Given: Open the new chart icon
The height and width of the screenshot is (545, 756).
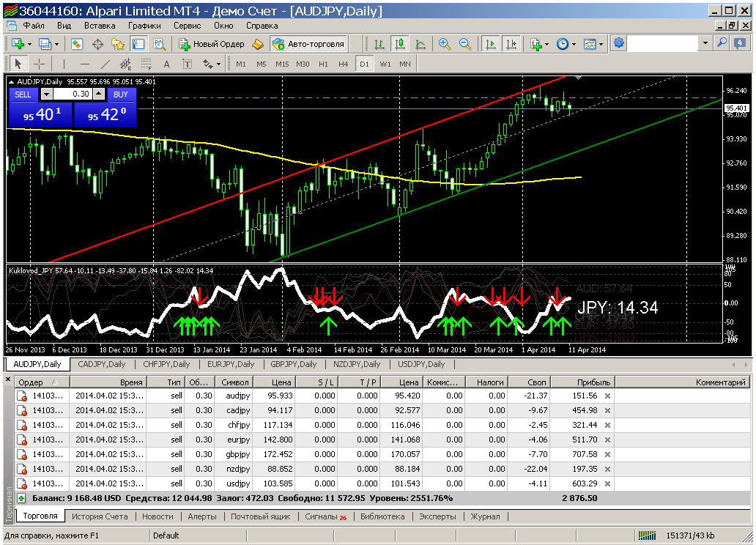Looking at the screenshot, I should (x=18, y=44).
